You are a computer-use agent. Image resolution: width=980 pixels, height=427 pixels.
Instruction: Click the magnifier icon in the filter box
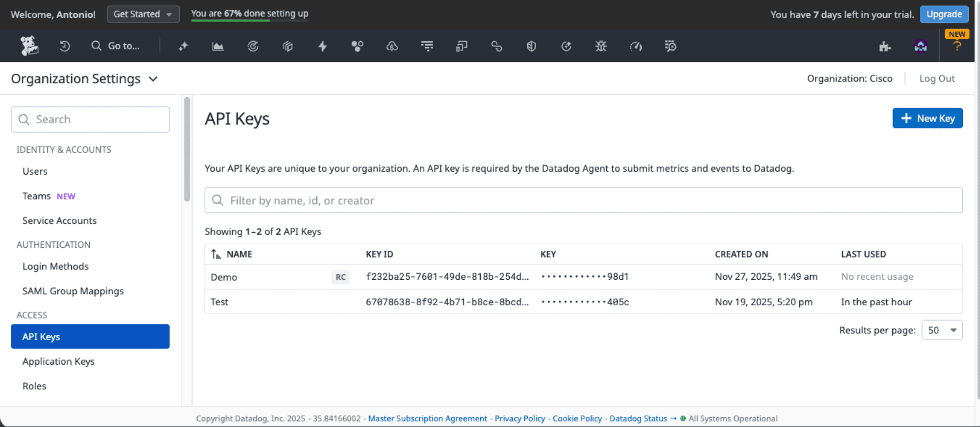(218, 200)
